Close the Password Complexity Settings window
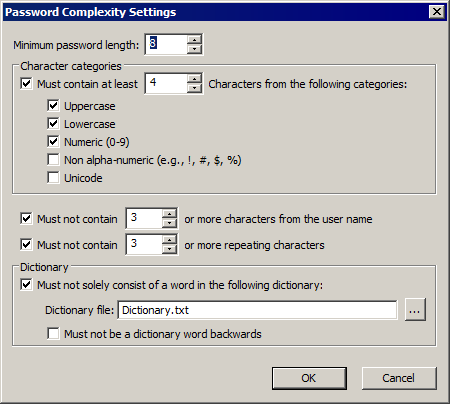The image size is (450, 404). click(x=437, y=12)
